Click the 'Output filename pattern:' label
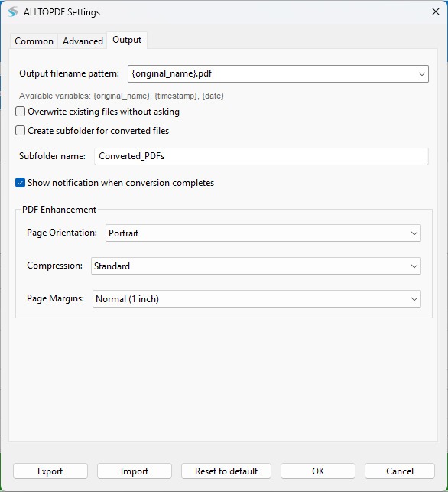The width and height of the screenshot is (448, 492). coord(70,73)
